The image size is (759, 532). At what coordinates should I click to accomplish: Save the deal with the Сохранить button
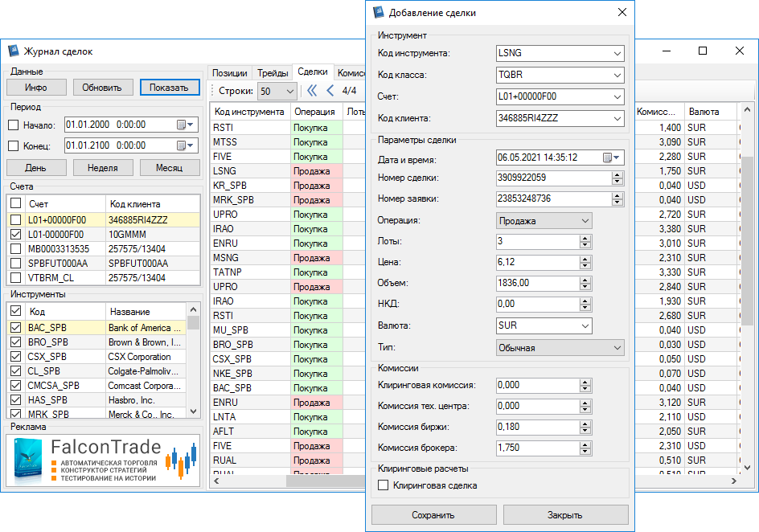pos(433,515)
